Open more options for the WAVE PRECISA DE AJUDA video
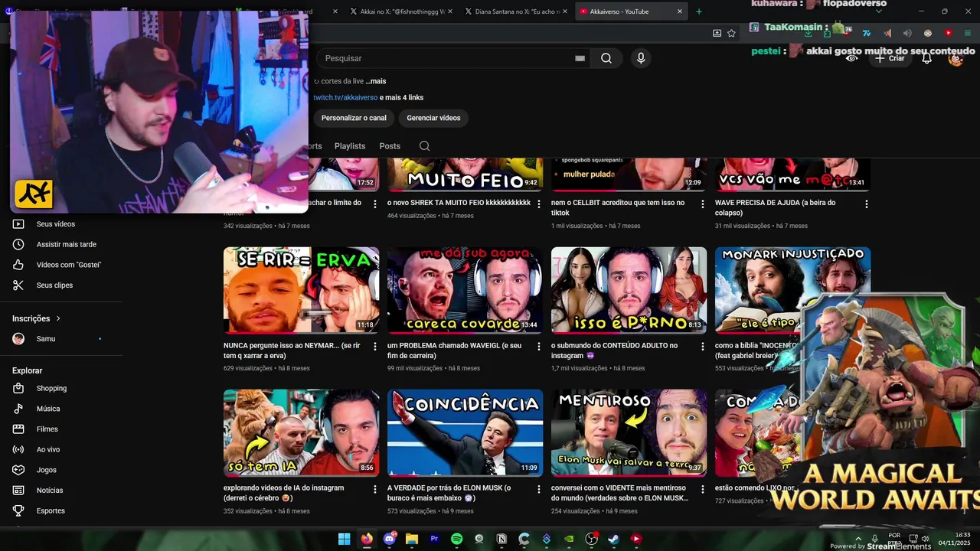Screen dimensions: 980x551 pyautogui.click(x=867, y=204)
